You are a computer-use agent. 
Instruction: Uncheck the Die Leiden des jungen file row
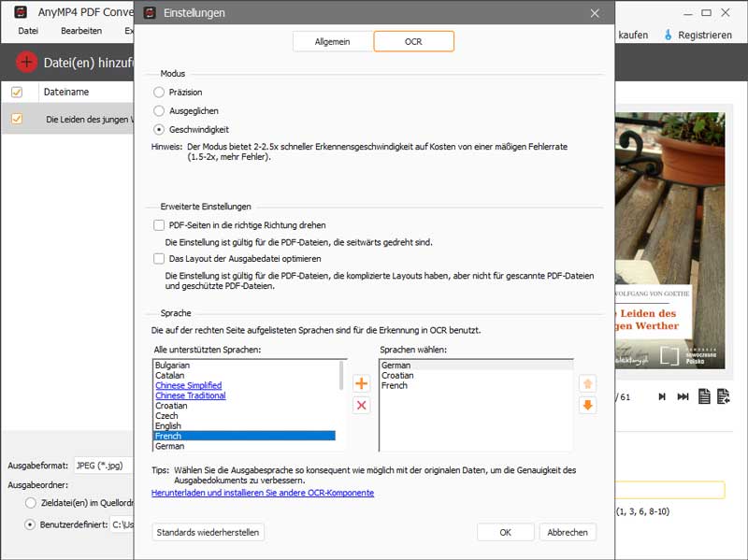[17, 119]
